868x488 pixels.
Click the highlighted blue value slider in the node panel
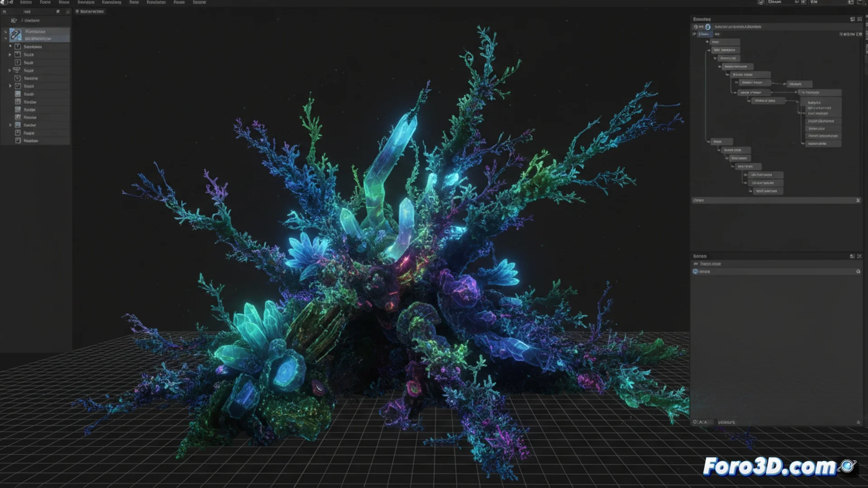[x=706, y=34]
